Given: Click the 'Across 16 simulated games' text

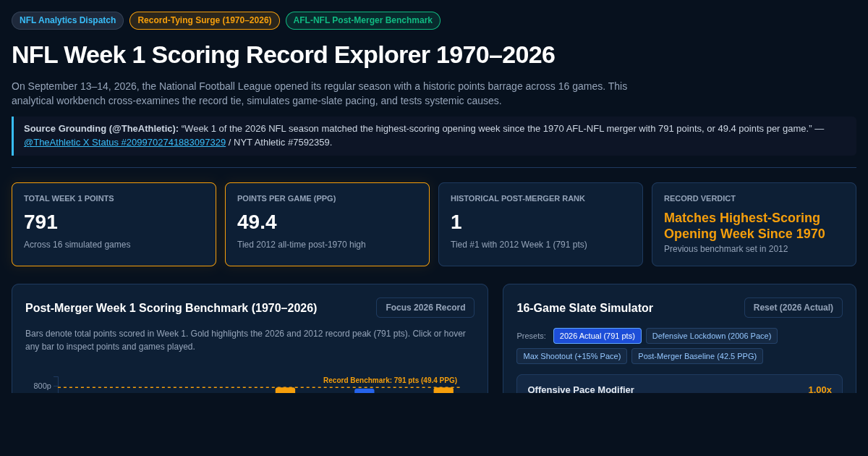Looking at the screenshot, I should point(77,245).
